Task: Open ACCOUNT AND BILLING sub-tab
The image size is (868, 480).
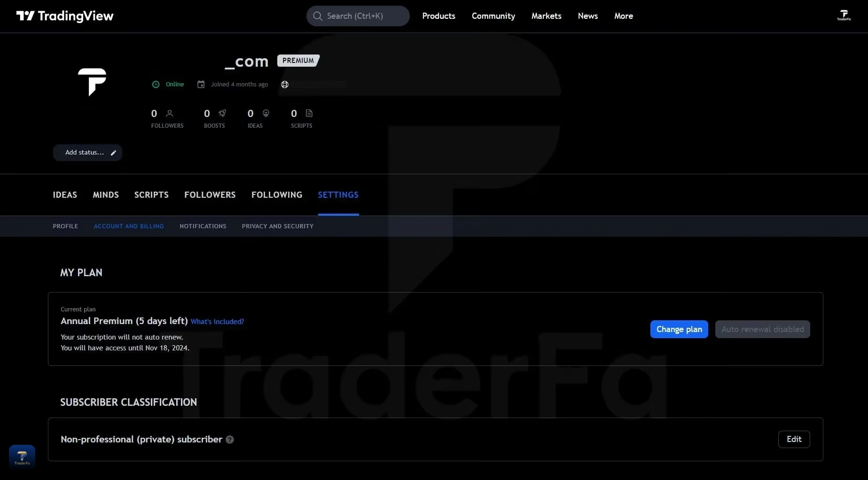Action: 129,226
